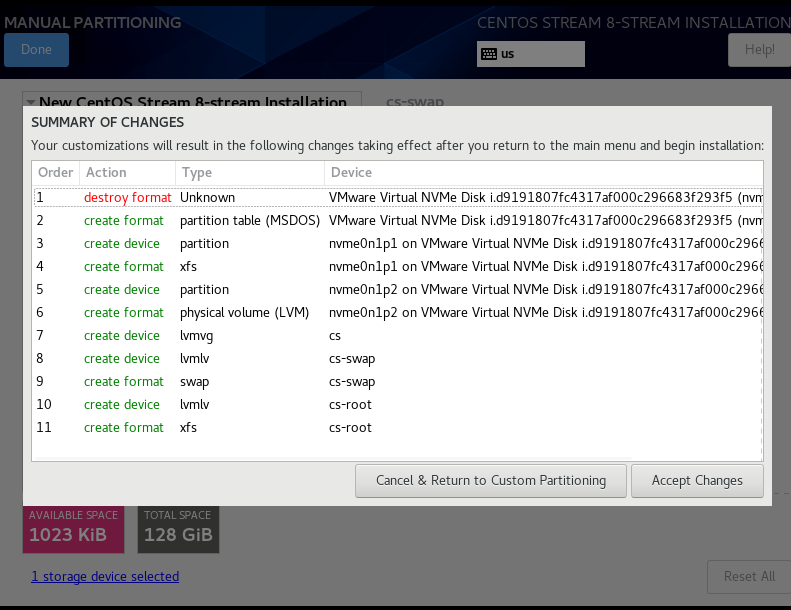The width and height of the screenshot is (791, 610).
Task: Sort by the Type column header
Action: [x=250, y=173]
